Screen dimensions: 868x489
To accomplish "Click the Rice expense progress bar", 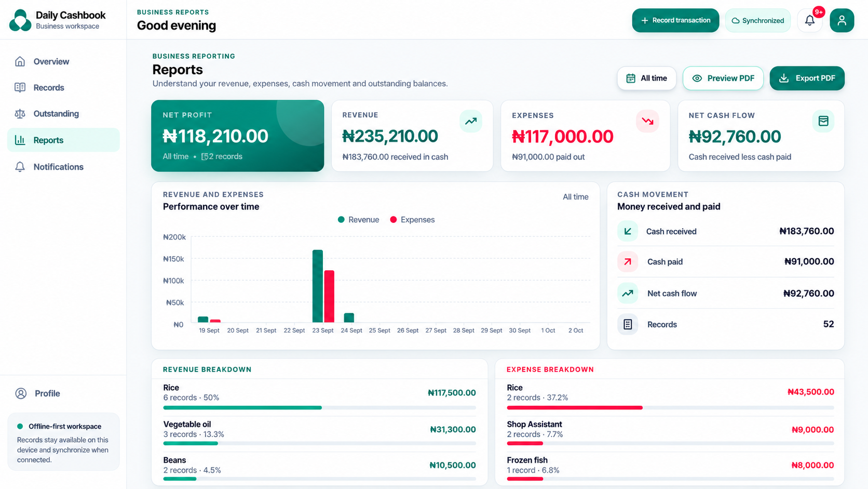I will [x=670, y=408].
